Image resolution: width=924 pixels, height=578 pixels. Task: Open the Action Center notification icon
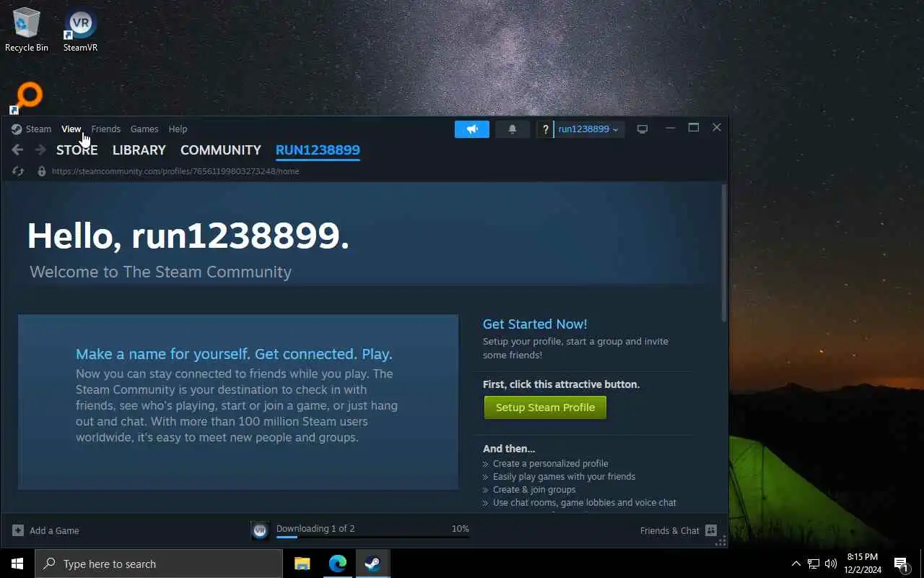click(901, 564)
